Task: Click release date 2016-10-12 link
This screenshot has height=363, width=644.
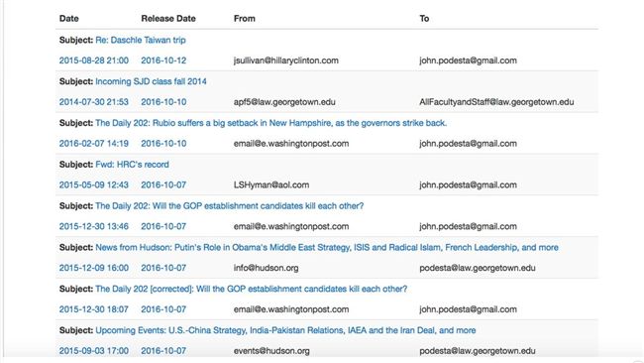Action: click(x=163, y=60)
